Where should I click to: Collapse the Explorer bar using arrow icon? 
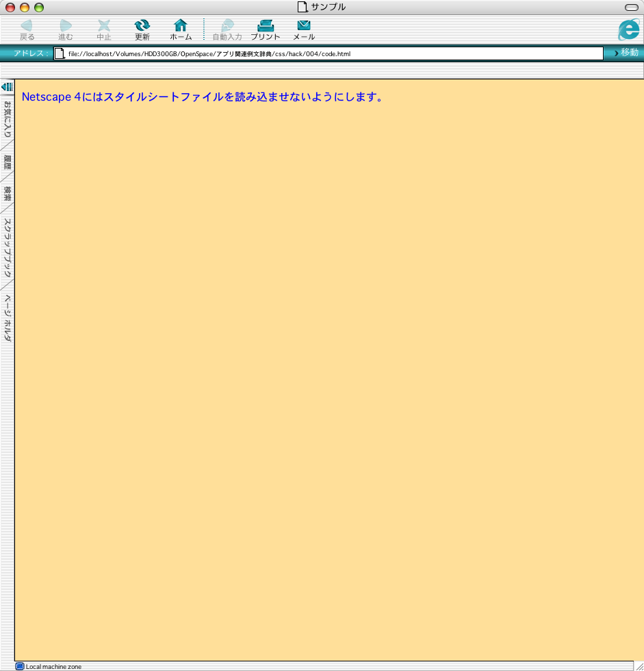tap(7, 87)
